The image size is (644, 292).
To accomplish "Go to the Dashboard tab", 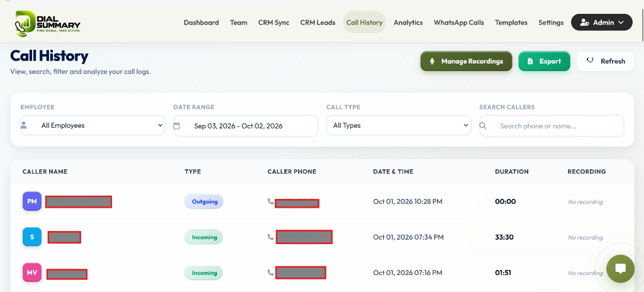I will pyautogui.click(x=201, y=23).
